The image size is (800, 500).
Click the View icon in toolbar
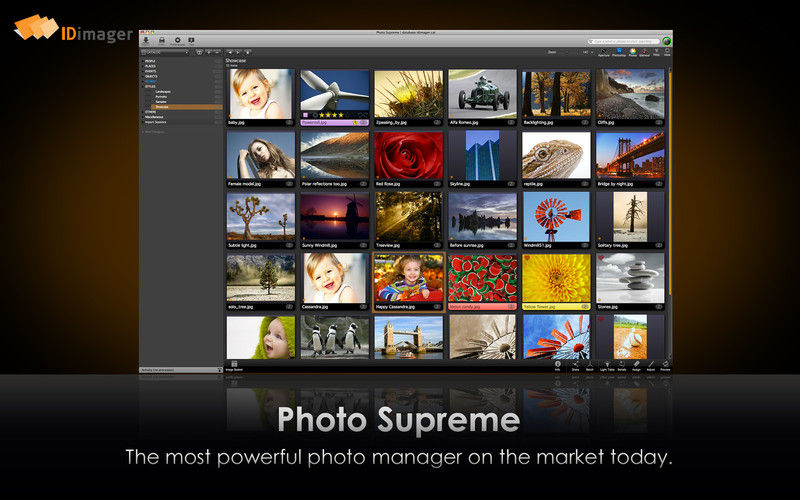click(x=667, y=51)
